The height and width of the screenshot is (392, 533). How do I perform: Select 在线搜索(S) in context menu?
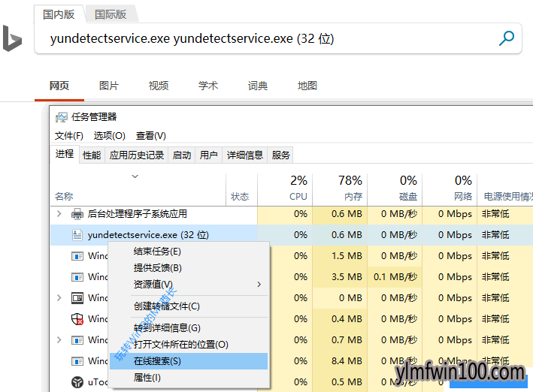[x=189, y=361]
